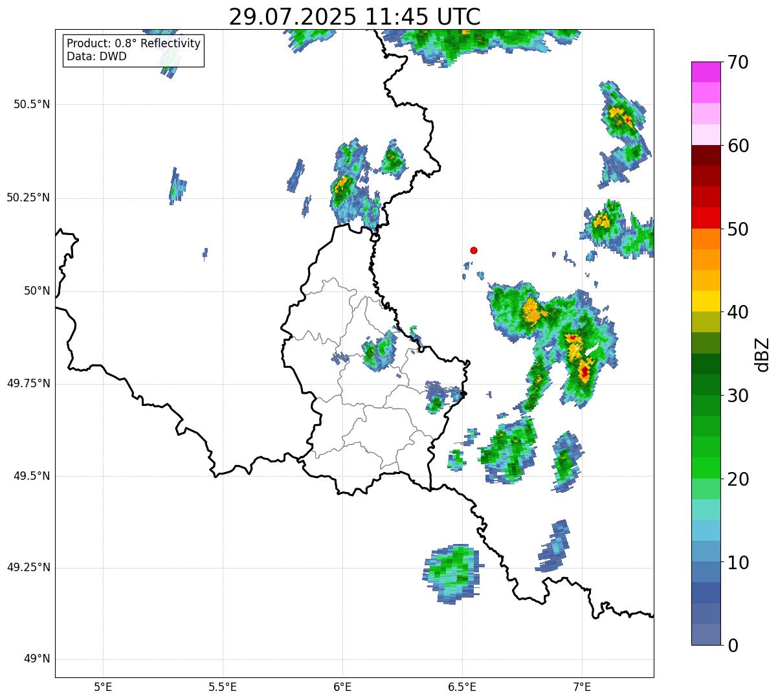Pick the bright red swatch above 50
The width and height of the screenshot is (778, 700).
[706, 218]
